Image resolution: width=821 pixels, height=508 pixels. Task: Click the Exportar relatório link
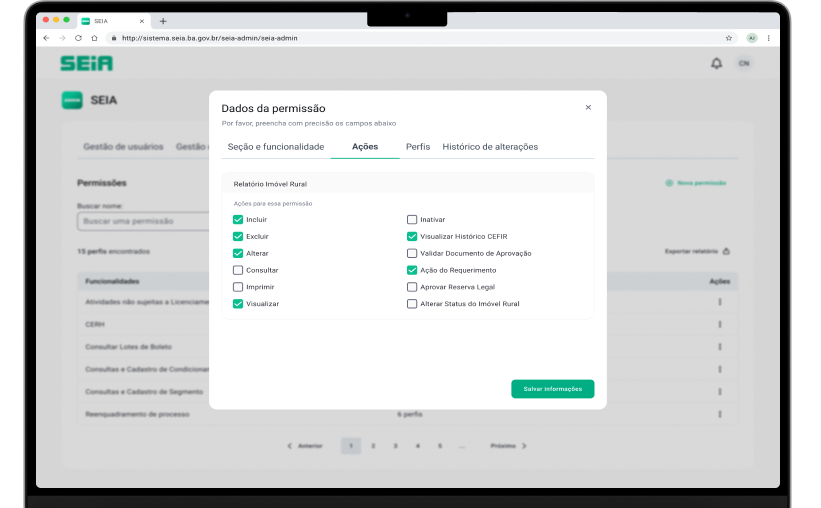[x=697, y=251]
